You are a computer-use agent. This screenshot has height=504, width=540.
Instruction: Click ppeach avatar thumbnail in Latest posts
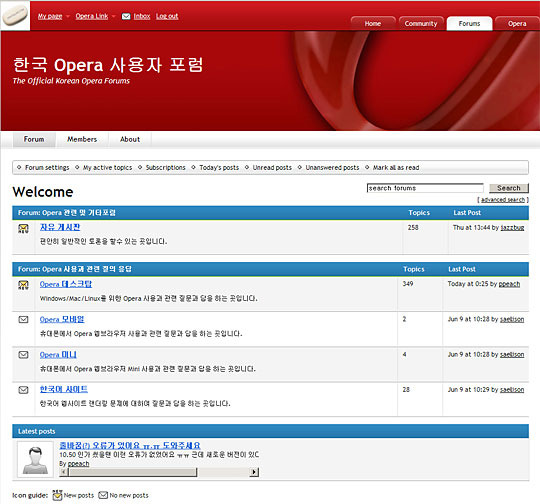35,460
